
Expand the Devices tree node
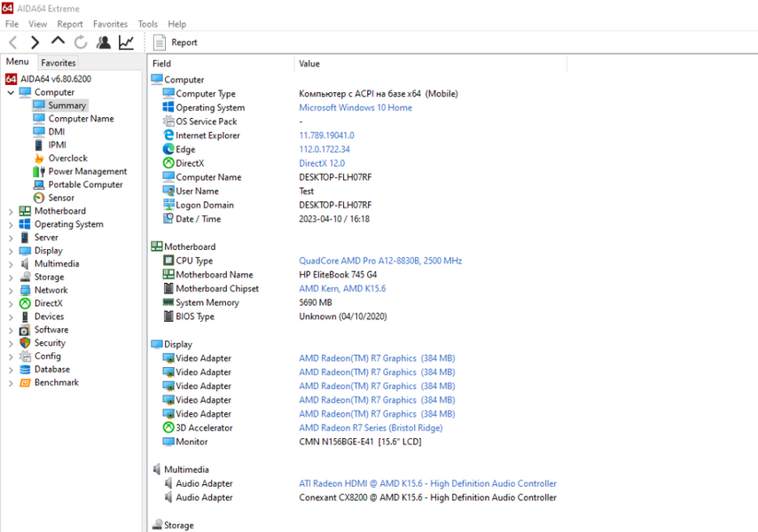pyautogui.click(x=11, y=317)
